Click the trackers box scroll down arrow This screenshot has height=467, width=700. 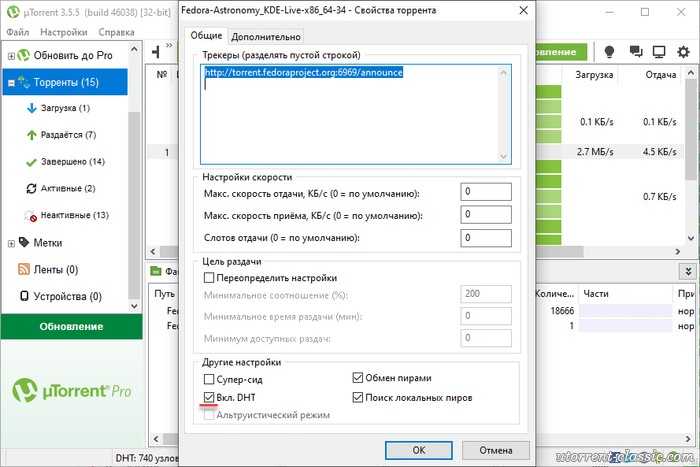504,156
